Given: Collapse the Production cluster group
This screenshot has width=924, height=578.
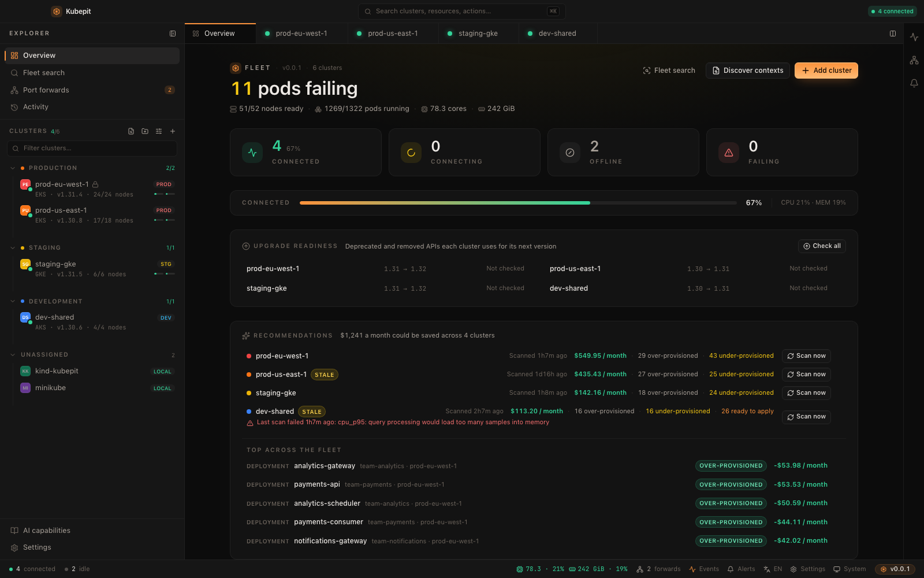Looking at the screenshot, I should (13, 168).
